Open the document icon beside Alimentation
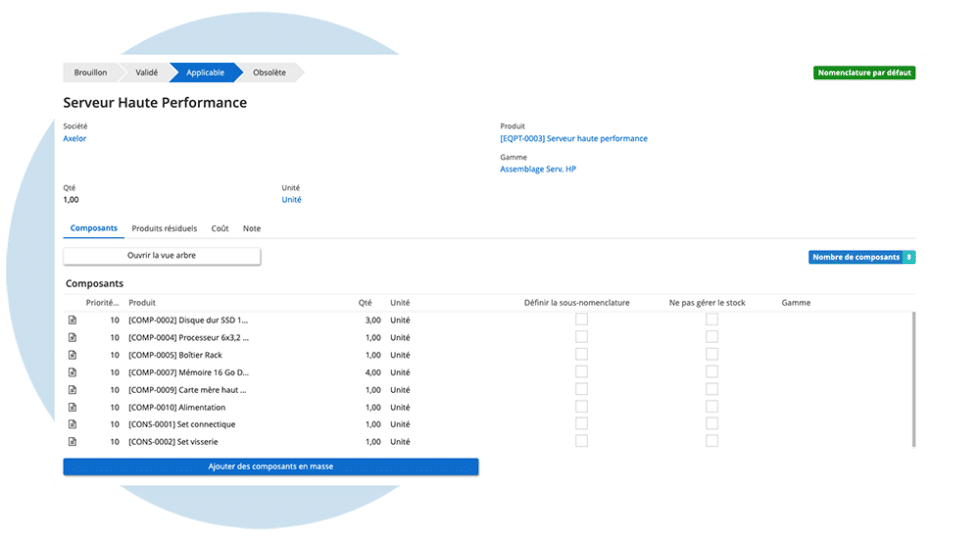Viewport: 980px width, 540px height. click(x=72, y=407)
